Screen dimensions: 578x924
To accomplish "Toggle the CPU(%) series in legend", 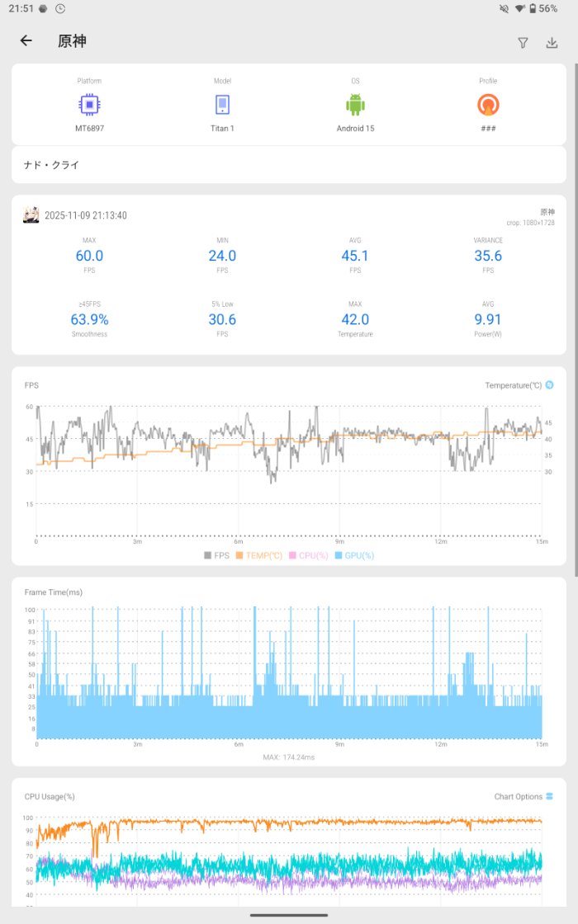I will [309, 555].
